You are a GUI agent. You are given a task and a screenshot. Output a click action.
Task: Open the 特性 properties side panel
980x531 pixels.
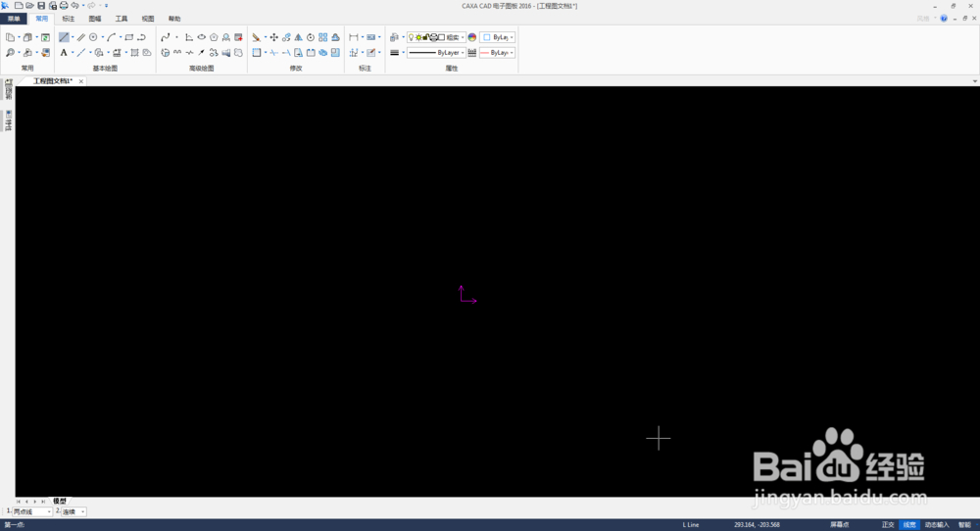(8, 121)
